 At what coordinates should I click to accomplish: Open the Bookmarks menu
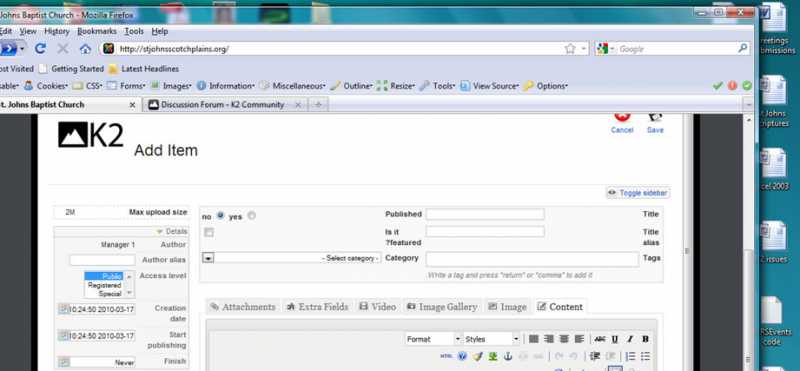(x=97, y=31)
